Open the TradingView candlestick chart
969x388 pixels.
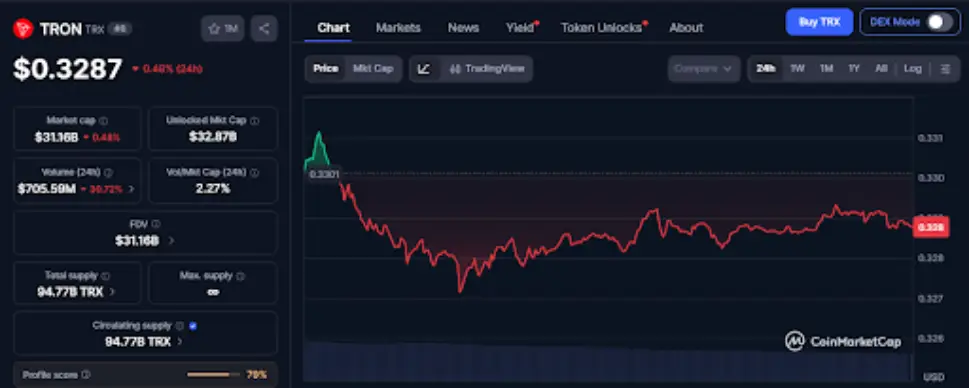pyautogui.click(x=486, y=69)
